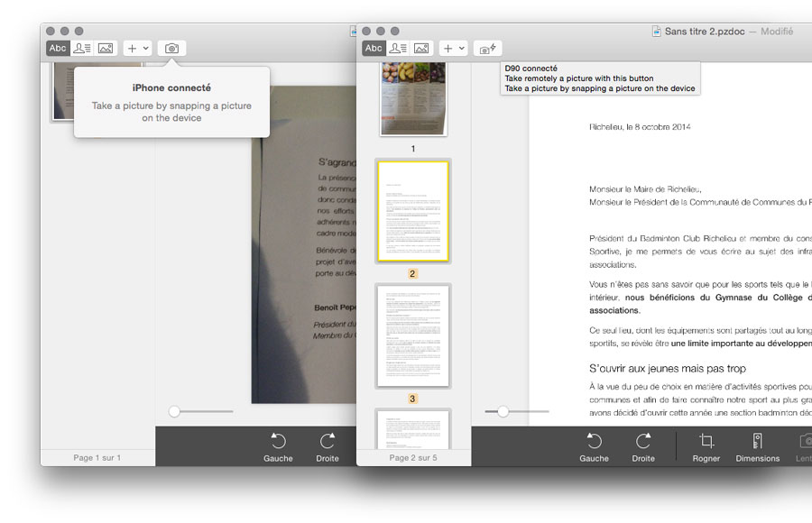Switch left window to image mode
The image size is (812, 523).
tap(106, 48)
